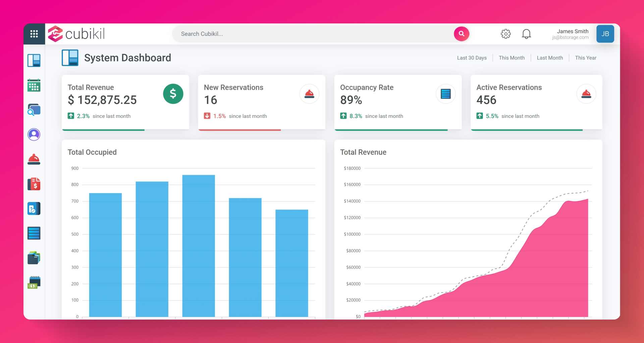
Task: Open the user profile sidebar icon
Action: tap(34, 134)
